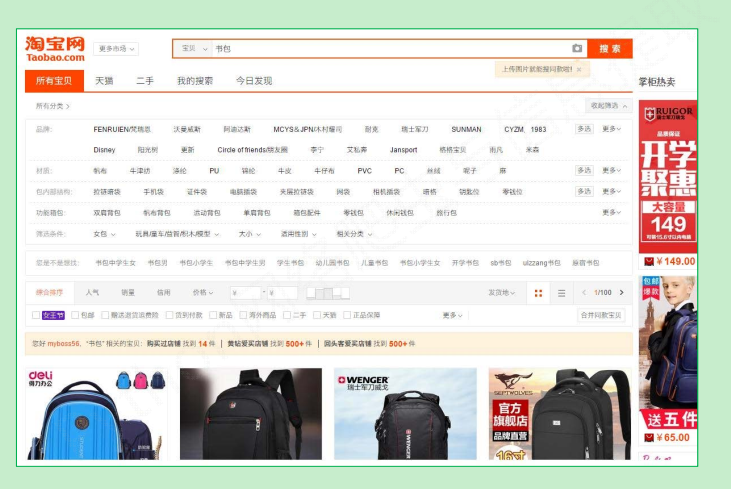The image size is (731, 489).
Task: Open the 大小 filter dropdown
Action: [249, 234]
